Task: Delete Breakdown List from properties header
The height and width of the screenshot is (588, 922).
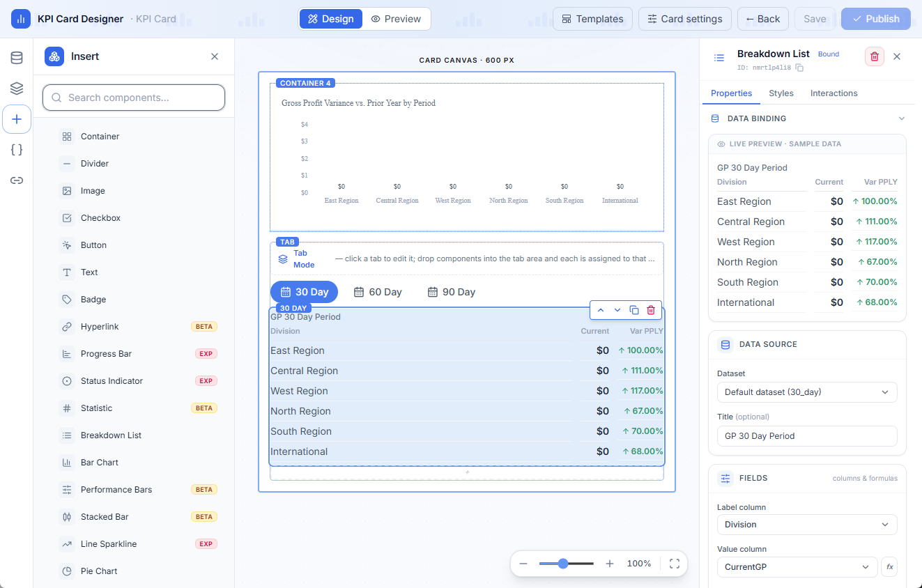Action: click(875, 56)
